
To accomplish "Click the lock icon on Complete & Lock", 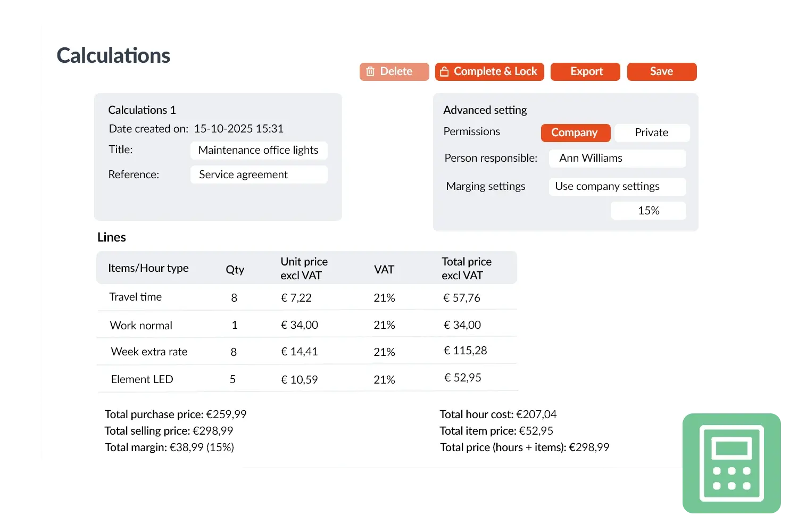I will pyautogui.click(x=445, y=71).
